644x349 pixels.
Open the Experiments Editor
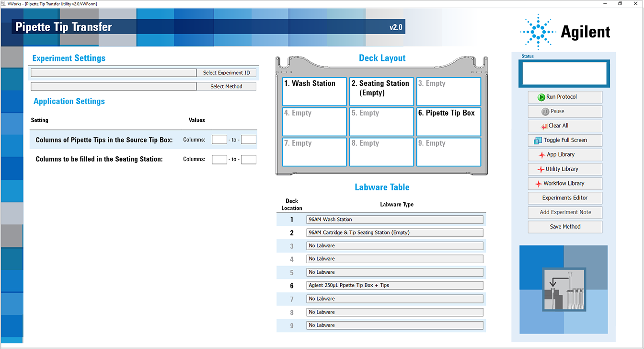pos(565,198)
